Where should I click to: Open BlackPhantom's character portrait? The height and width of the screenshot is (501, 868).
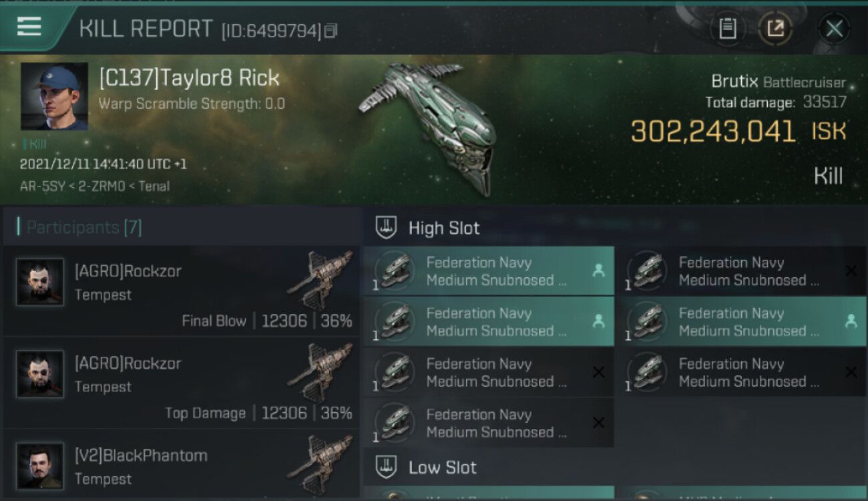coord(40,466)
